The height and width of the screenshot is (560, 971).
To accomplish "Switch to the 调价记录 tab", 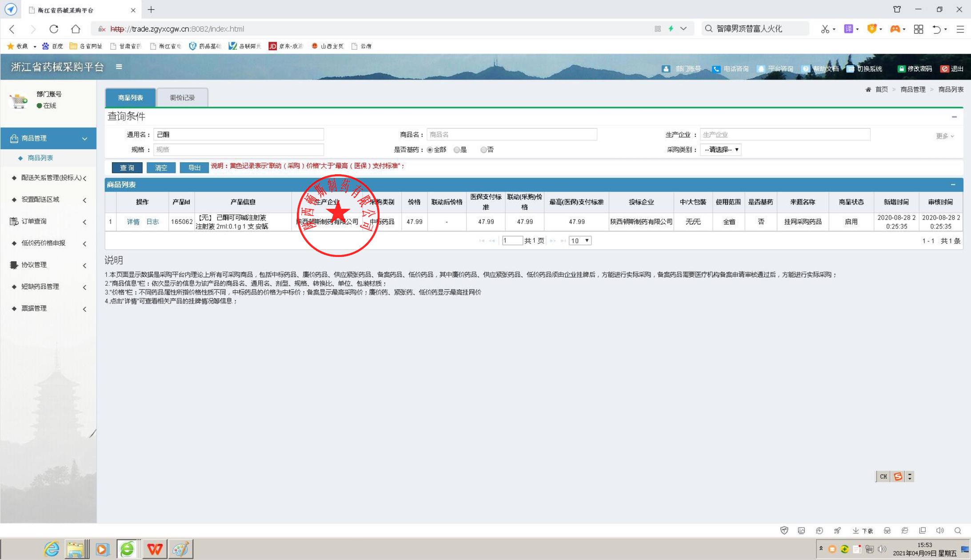I will pyautogui.click(x=182, y=98).
